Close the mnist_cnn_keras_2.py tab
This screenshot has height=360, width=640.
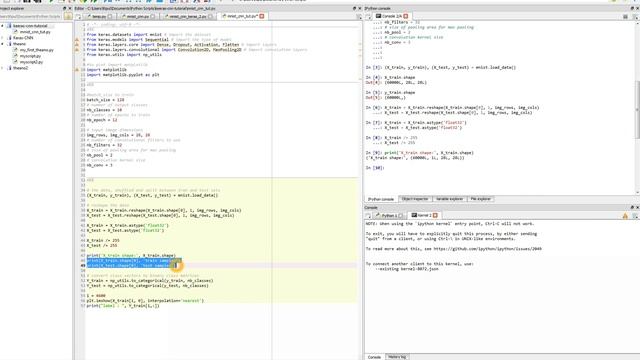[210, 16]
